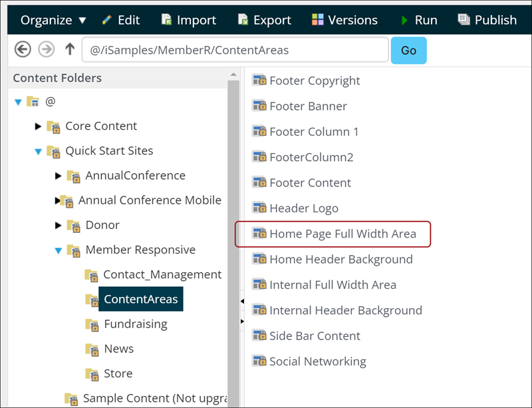Click the Versions grid icon

pyautogui.click(x=318, y=20)
